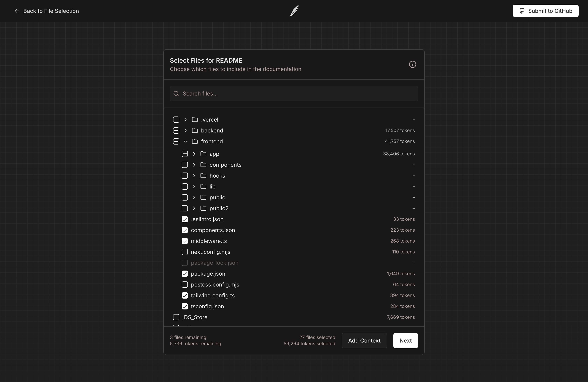
Task: Expand the public folder chevron
Action: click(x=194, y=197)
